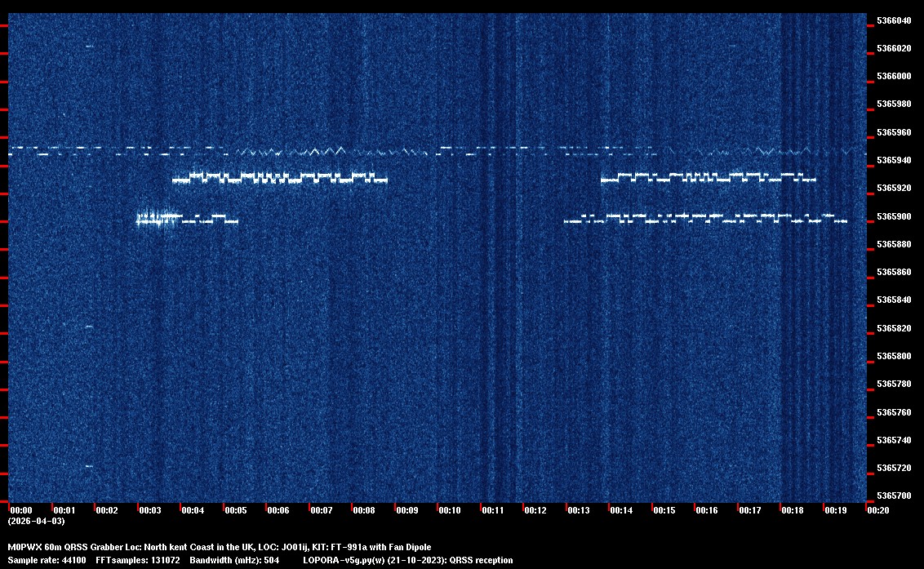Click the 00:13 time axis label
924x569 pixels.
tap(579, 510)
